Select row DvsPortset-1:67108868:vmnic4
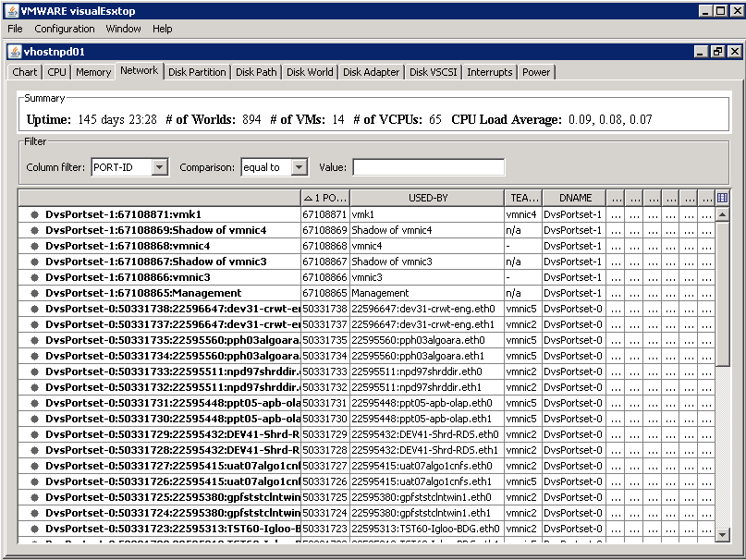 (367, 246)
